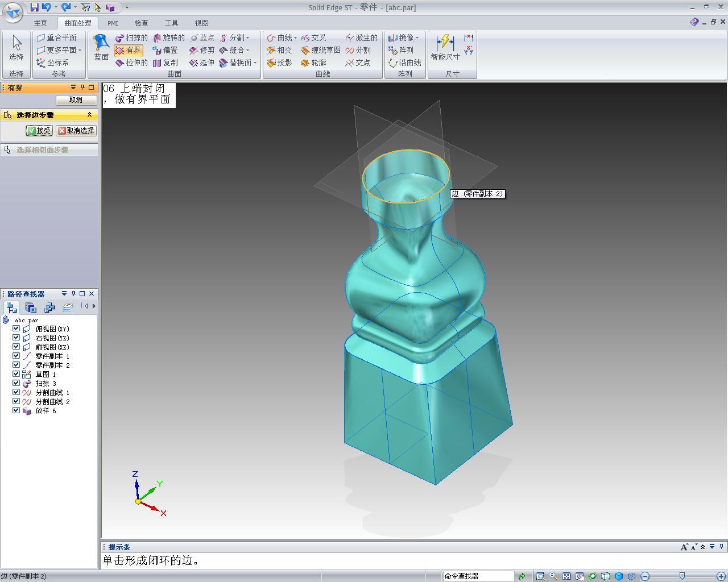Pick the 拉伸的 extruded surface tool
The height and width of the screenshot is (582, 728).
click(131, 63)
